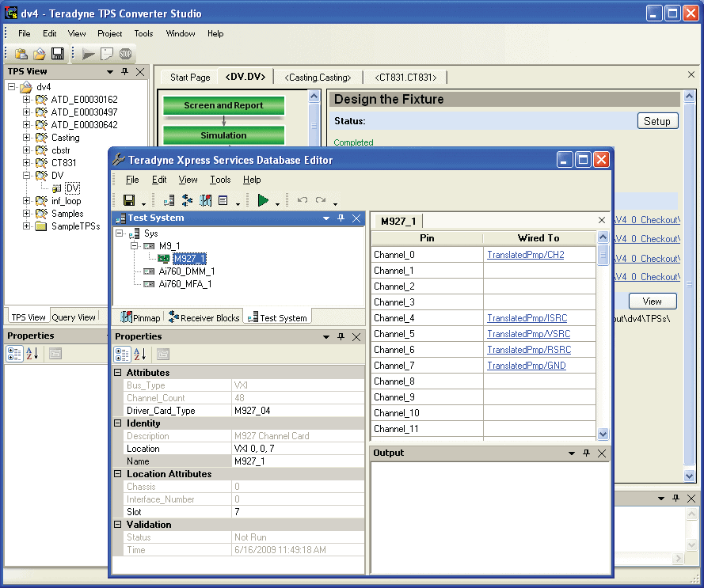Click the run arrow icon in Studio toolbar

coord(89,55)
